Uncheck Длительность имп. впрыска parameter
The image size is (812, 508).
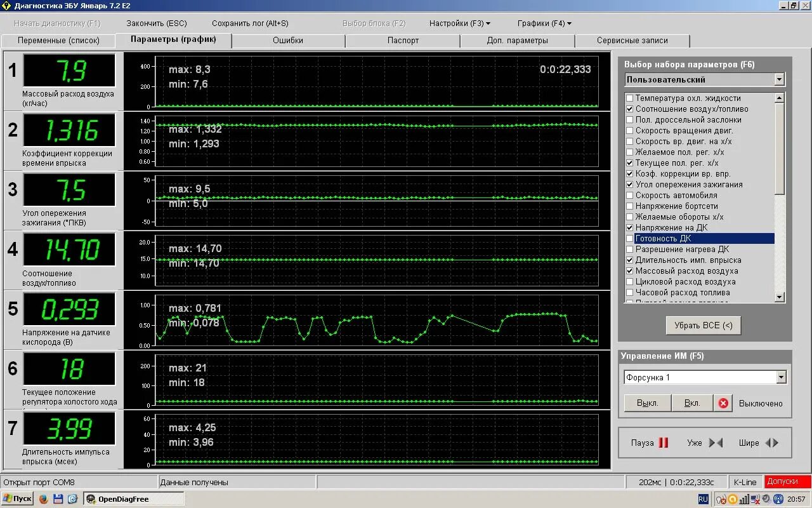coord(629,260)
